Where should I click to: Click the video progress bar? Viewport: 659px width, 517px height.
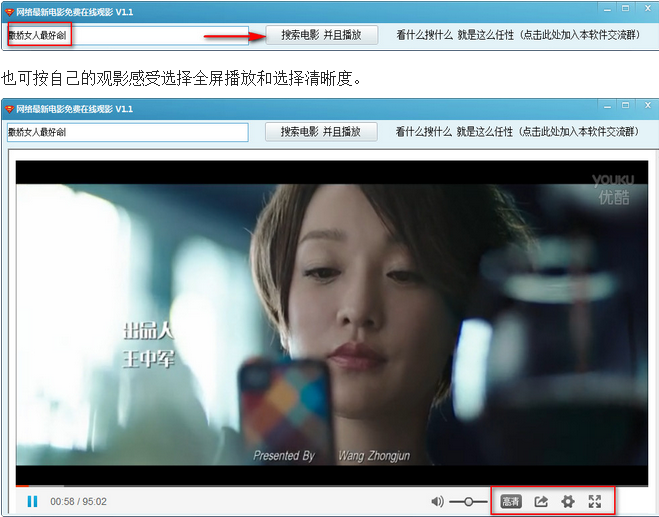tap(332, 486)
